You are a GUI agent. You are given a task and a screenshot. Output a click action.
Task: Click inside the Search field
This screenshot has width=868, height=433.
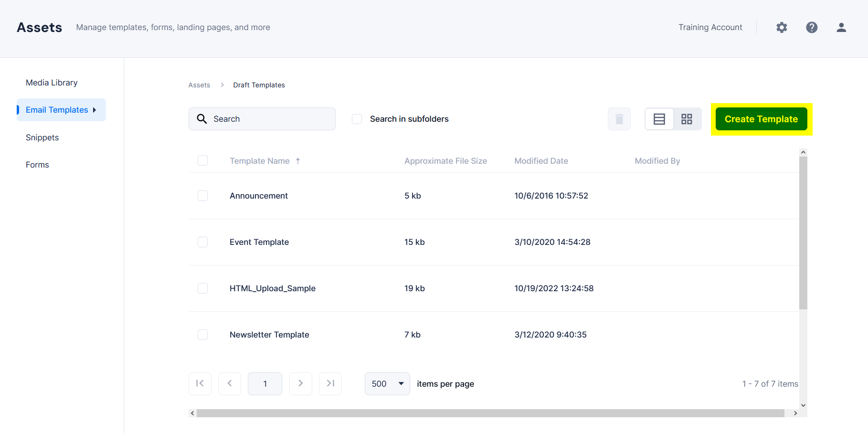coord(262,119)
